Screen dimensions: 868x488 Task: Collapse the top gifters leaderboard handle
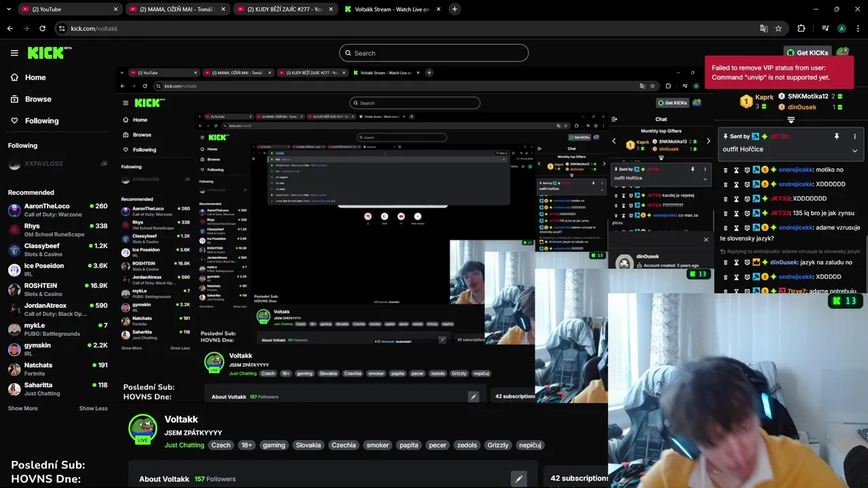pyautogui.click(x=791, y=120)
